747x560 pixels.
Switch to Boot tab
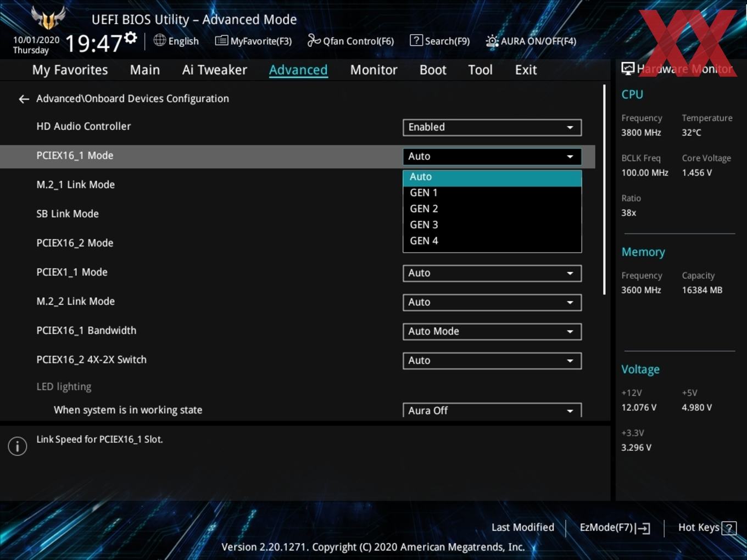click(x=433, y=70)
